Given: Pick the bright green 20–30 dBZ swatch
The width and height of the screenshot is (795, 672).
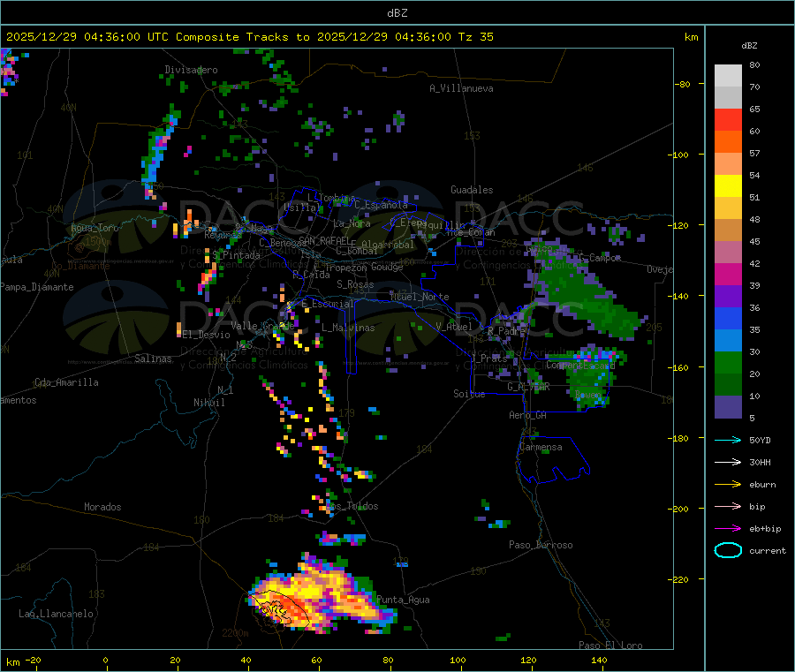Looking at the screenshot, I should click(x=728, y=363).
